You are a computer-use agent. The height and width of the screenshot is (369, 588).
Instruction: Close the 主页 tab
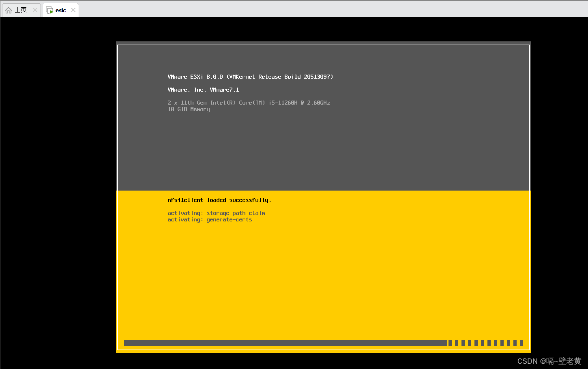click(35, 10)
